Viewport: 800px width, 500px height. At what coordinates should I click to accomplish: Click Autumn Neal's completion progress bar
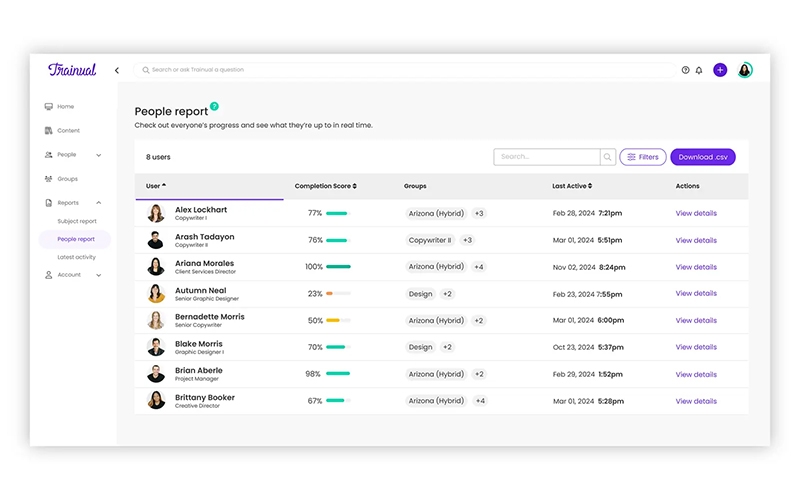pos(337,294)
